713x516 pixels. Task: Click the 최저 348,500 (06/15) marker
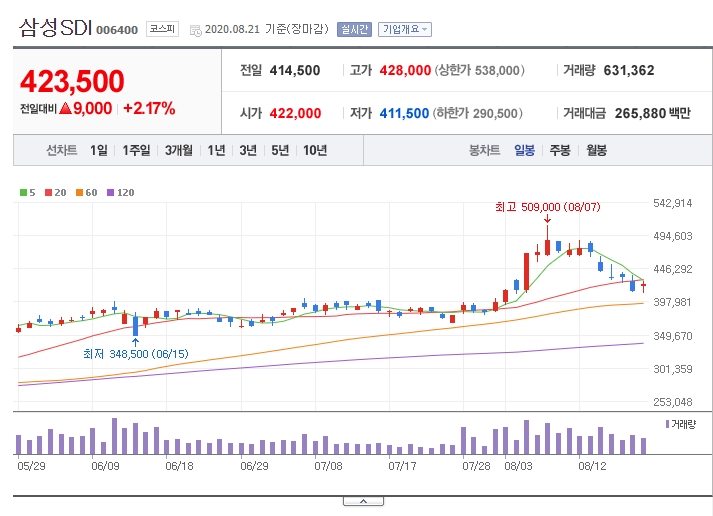click(x=136, y=354)
